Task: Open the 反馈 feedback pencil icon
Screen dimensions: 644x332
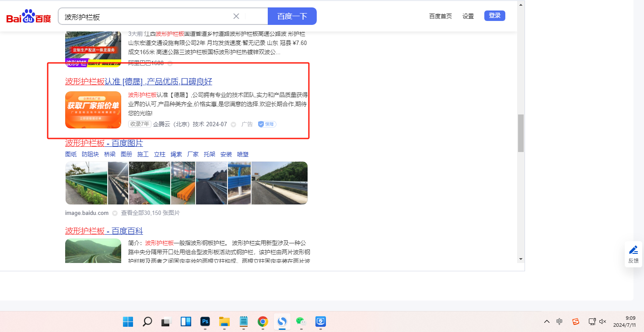Action: point(633,250)
